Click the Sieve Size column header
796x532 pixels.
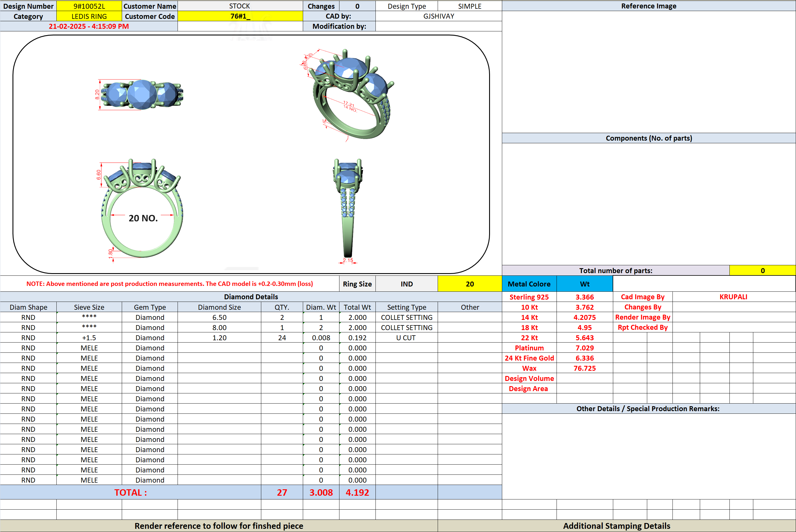89,307
